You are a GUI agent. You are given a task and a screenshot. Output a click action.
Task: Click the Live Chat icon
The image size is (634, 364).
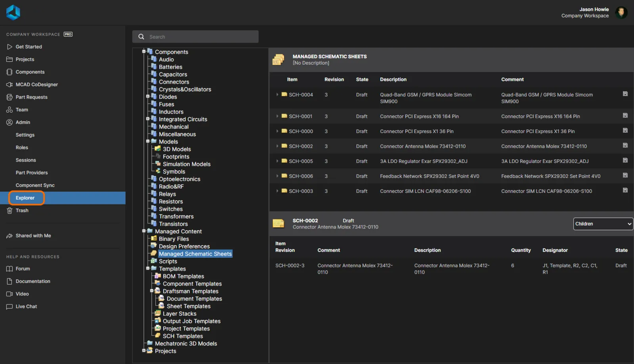pos(10,307)
